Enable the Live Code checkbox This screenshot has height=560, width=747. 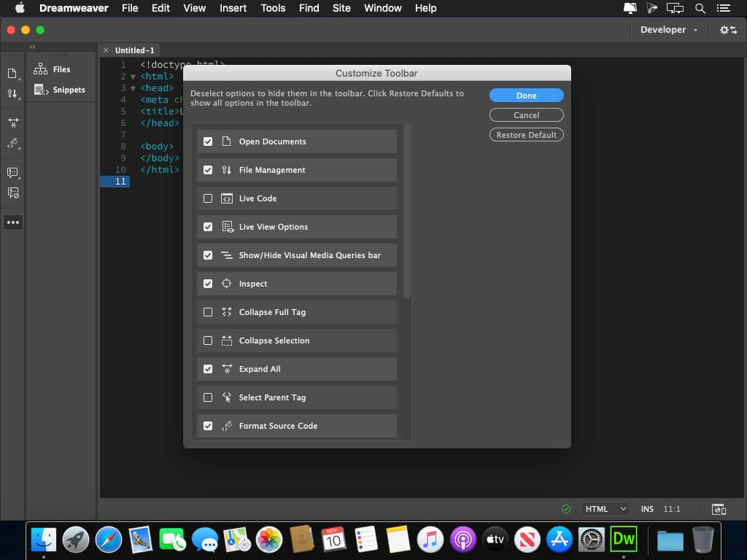[208, 198]
